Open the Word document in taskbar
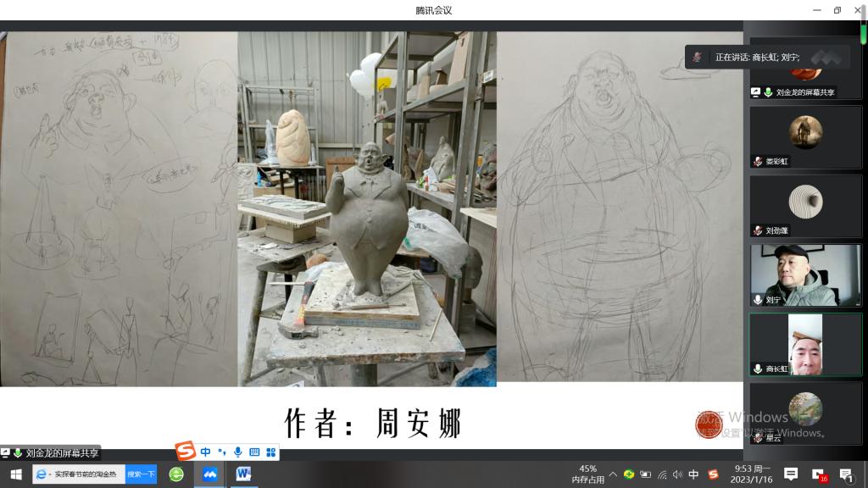This screenshot has height=488, width=868. coord(243,474)
